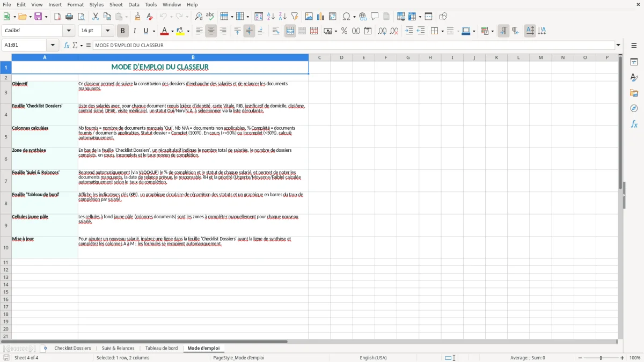Switch to 'Tableau de bord' sheet tab

tap(162, 349)
